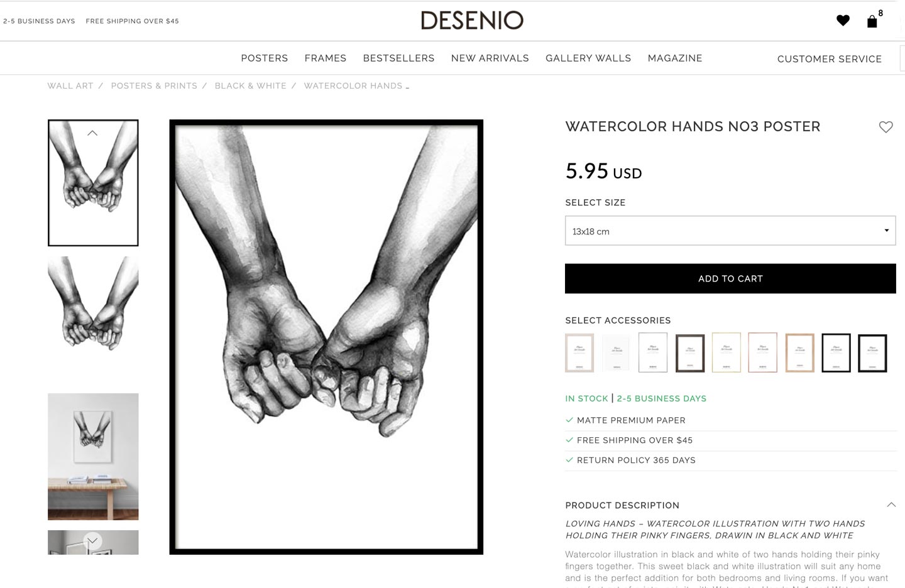This screenshot has width=905, height=588.
Task: Choose the last black frame accessory
Action: coord(872,353)
